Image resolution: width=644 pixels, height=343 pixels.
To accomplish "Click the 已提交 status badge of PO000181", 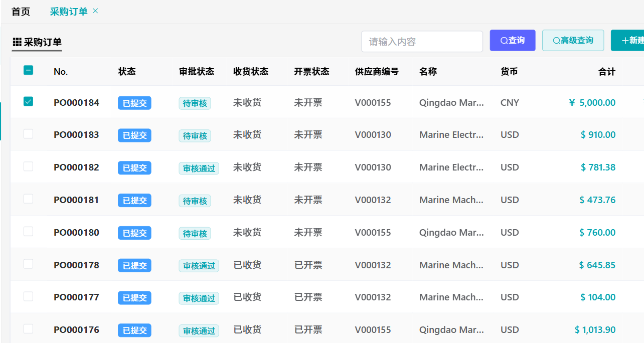I will pos(134,201).
